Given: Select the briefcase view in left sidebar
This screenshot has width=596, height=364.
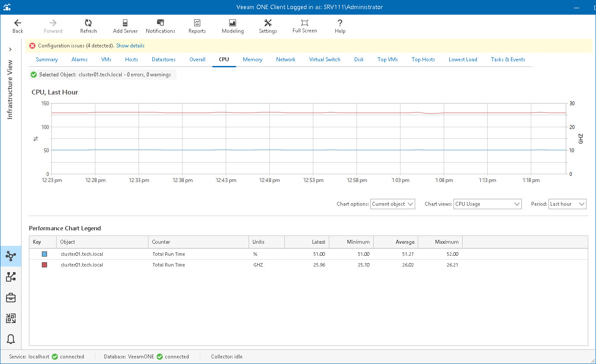Looking at the screenshot, I should click(11, 298).
